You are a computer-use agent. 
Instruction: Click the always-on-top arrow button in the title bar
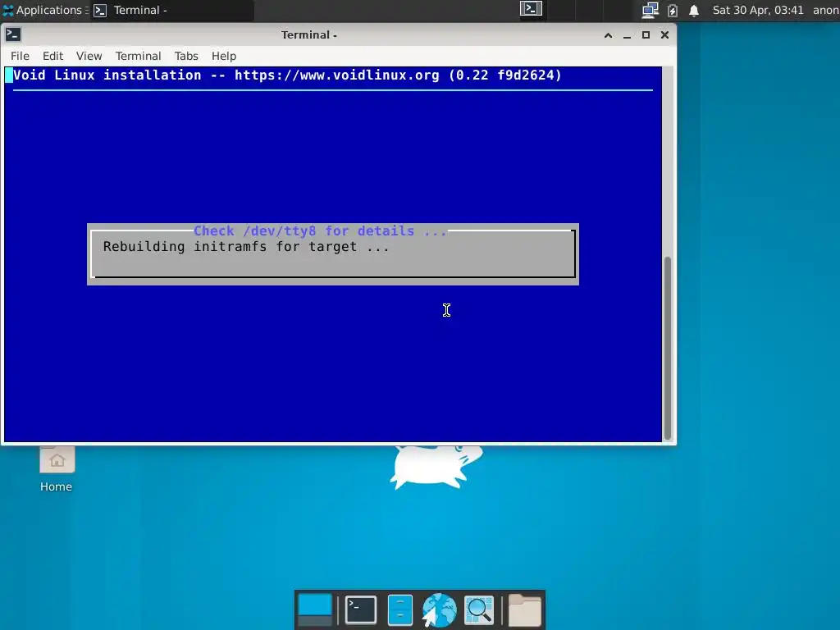pos(608,35)
